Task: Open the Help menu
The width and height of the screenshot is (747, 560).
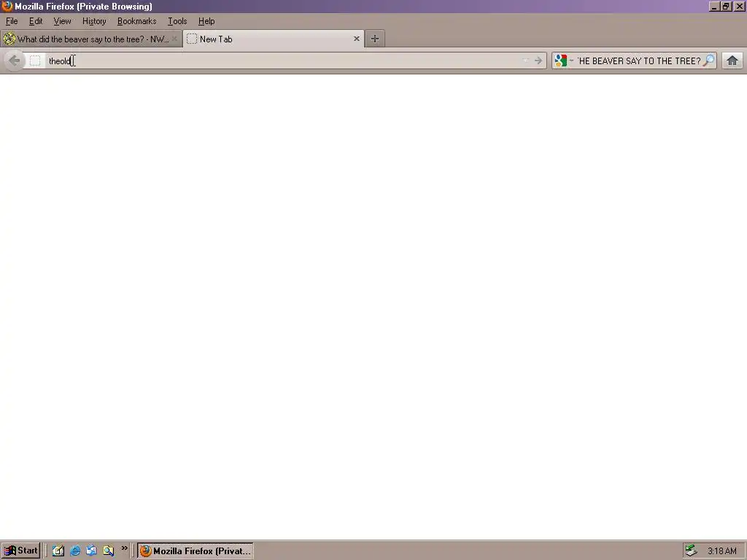Action: (206, 21)
